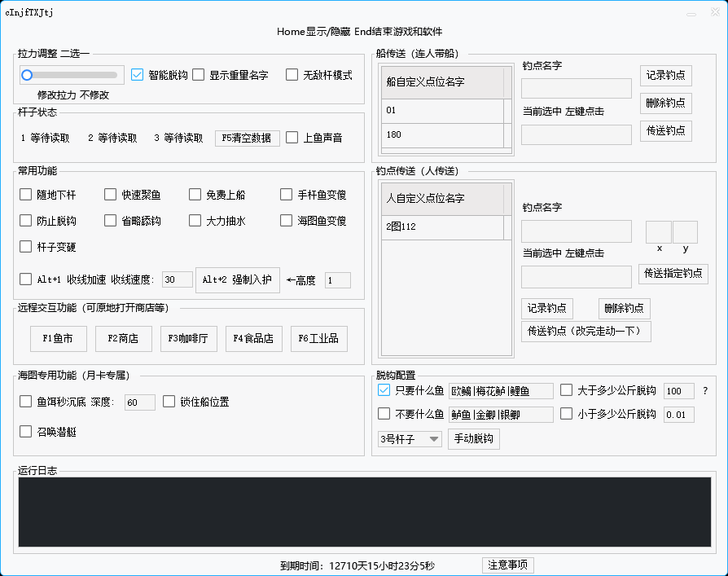打开 3号杆子 下拉菜单

[409, 438]
